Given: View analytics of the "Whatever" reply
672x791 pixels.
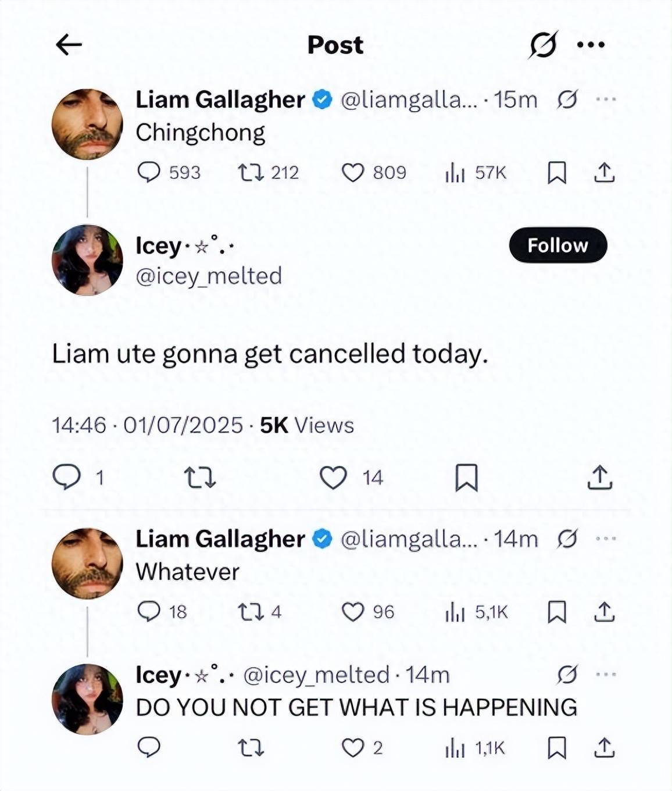Looking at the screenshot, I should pos(456,612).
